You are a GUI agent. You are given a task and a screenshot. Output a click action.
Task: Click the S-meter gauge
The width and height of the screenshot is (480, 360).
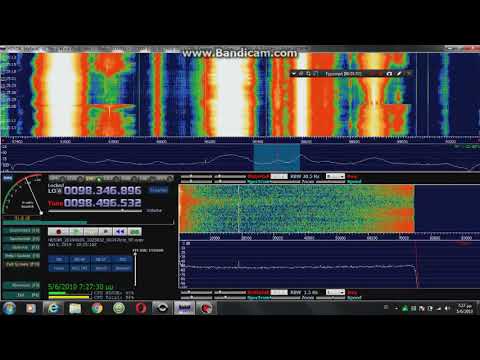[23, 194]
